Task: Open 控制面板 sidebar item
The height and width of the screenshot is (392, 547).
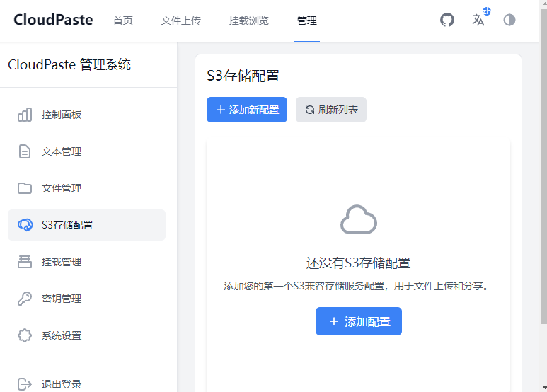Action: (x=86, y=115)
